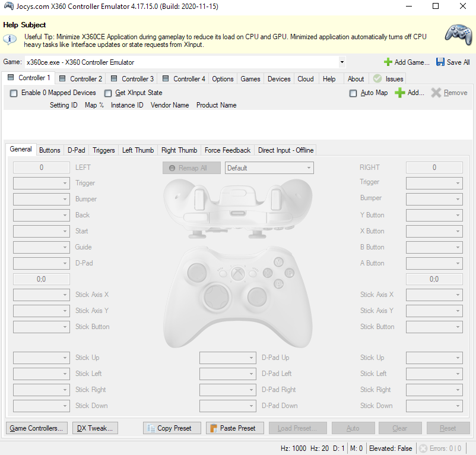Open the DX Tweak... button

(x=95, y=428)
